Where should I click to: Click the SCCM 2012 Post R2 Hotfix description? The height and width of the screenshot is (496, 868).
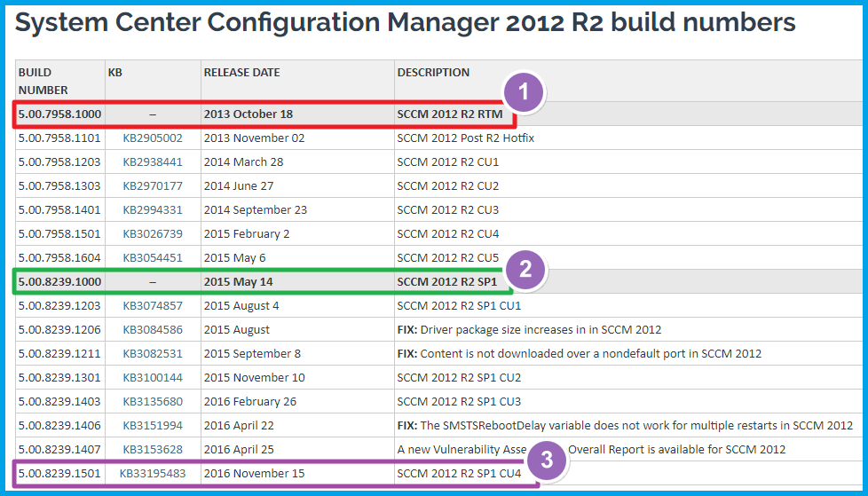coord(466,138)
